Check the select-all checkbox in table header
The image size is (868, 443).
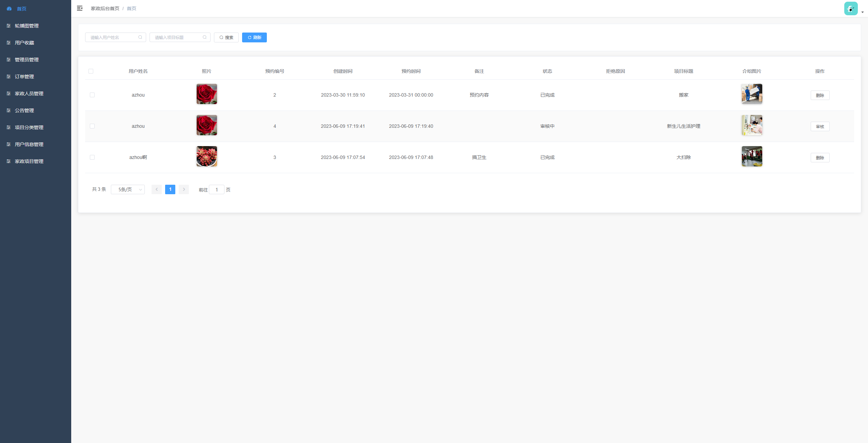click(x=91, y=71)
